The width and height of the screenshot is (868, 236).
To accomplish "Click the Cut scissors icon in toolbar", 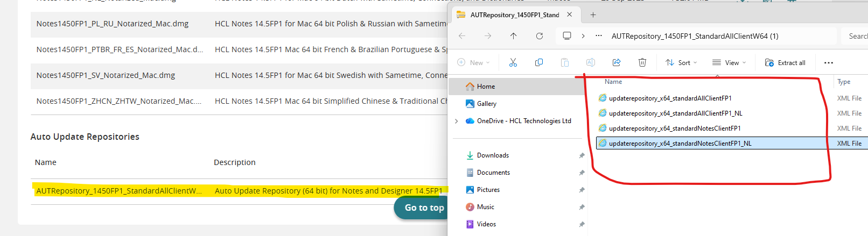I will pos(513,63).
